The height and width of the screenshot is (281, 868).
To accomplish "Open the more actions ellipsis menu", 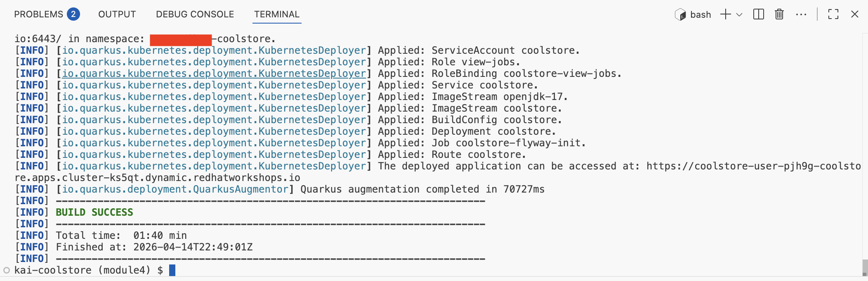I will (x=801, y=14).
